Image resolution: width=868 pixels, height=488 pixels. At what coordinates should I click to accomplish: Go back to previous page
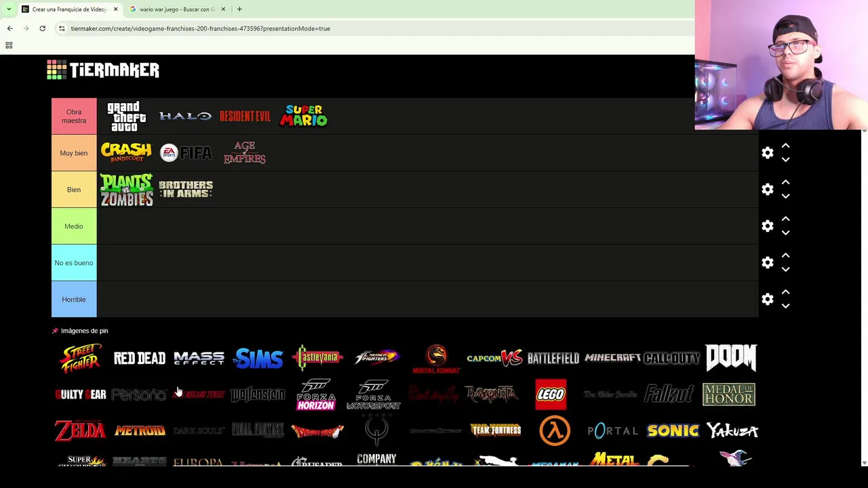pyautogui.click(x=9, y=28)
